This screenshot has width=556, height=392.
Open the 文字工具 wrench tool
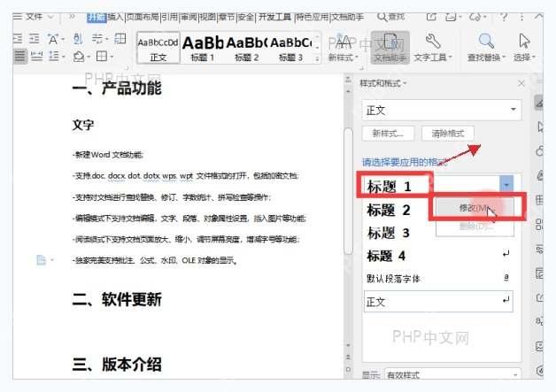point(433,48)
